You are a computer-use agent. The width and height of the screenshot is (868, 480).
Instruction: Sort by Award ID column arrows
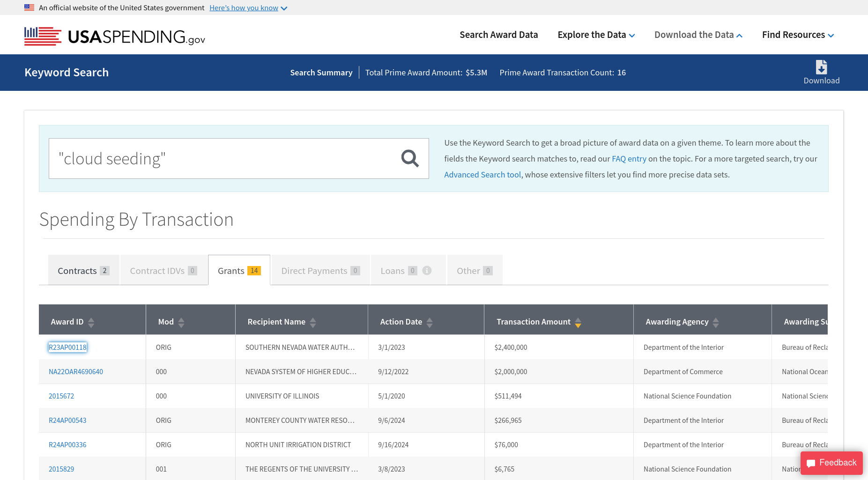point(91,322)
